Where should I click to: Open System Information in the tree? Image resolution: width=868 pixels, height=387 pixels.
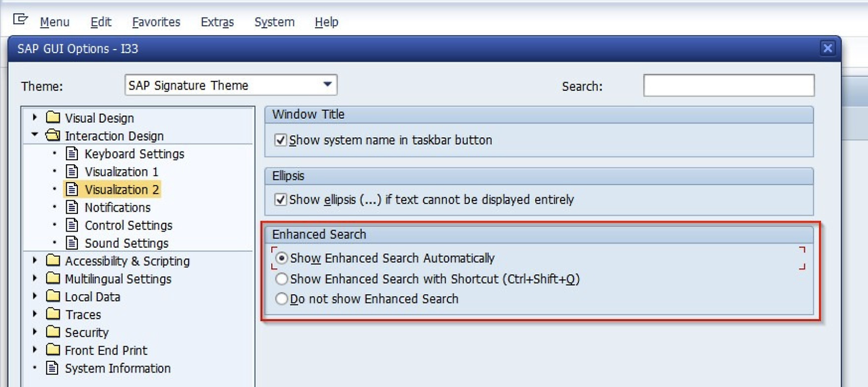118,369
